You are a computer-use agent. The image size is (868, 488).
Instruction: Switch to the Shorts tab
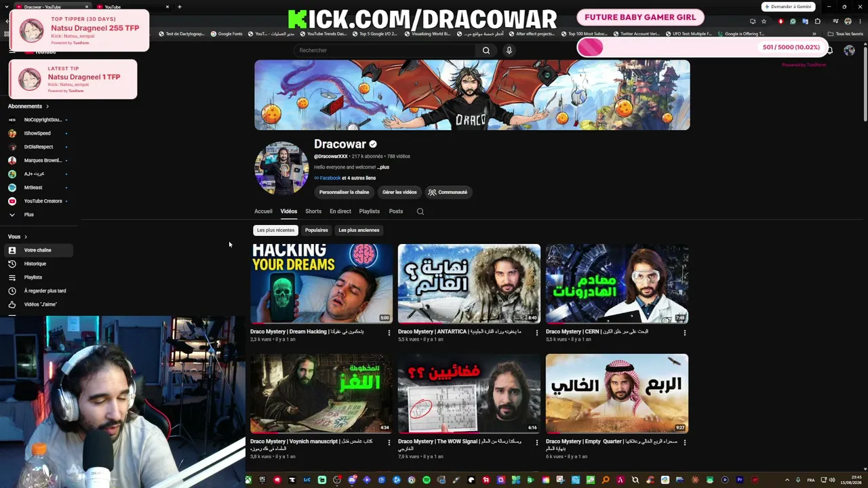pyautogui.click(x=313, y=211)
